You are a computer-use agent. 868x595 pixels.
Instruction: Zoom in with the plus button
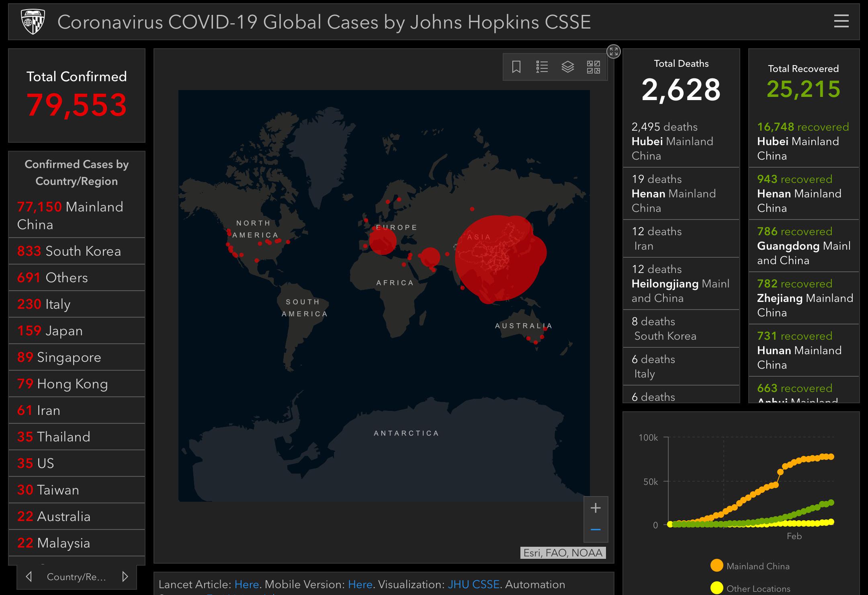pos(596,508)
